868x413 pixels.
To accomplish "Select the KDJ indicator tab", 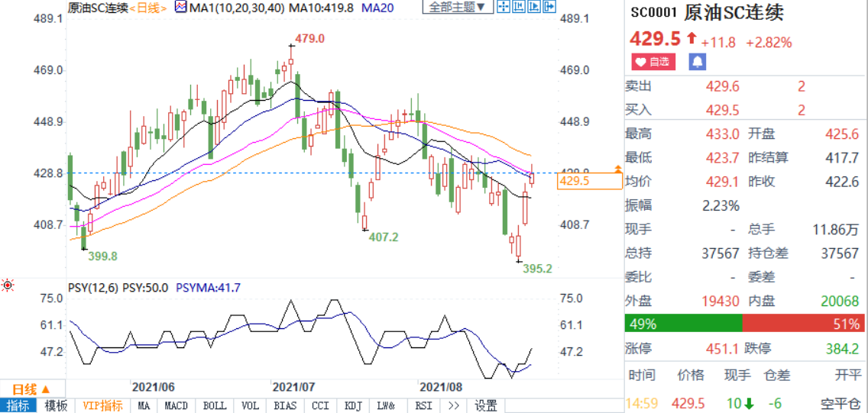I will click(353, 405).
